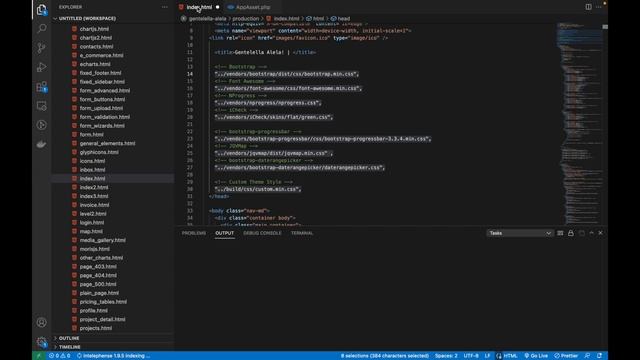Split the editor to the right
This screenshot has width=640, height=360.
pyautogui.click(x=588, y=7)
